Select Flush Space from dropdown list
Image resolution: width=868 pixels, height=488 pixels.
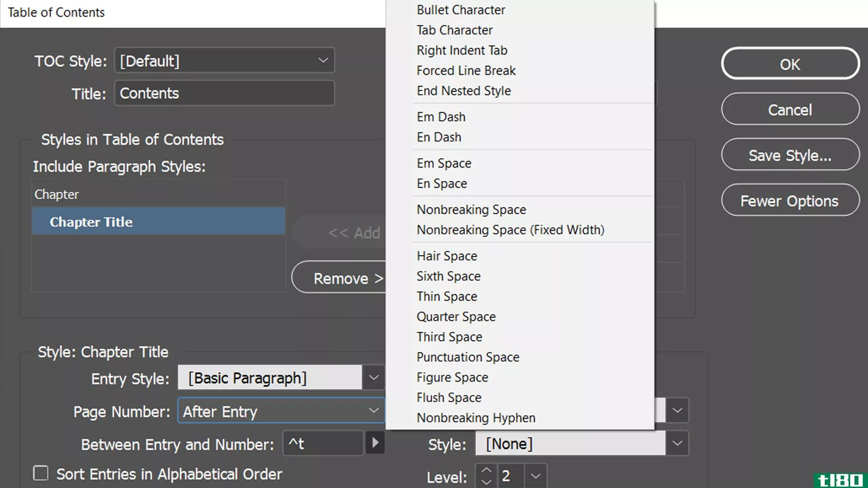pyautogui.click(x=449, y=398)
